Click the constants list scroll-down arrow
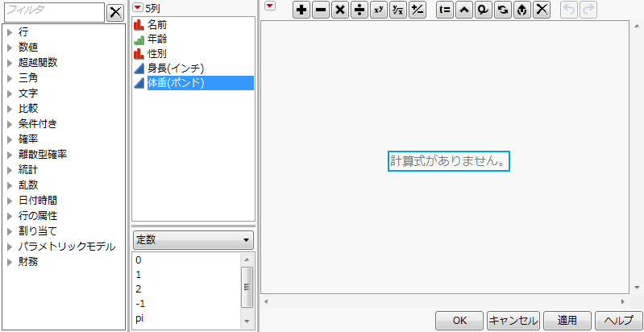Image resolution: width=644 pixels, height=332 pixels. 247,321
